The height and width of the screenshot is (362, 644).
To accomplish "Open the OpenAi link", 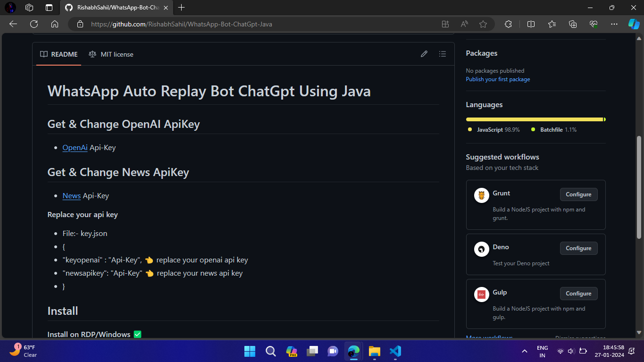I will click(x=75, y=148).
